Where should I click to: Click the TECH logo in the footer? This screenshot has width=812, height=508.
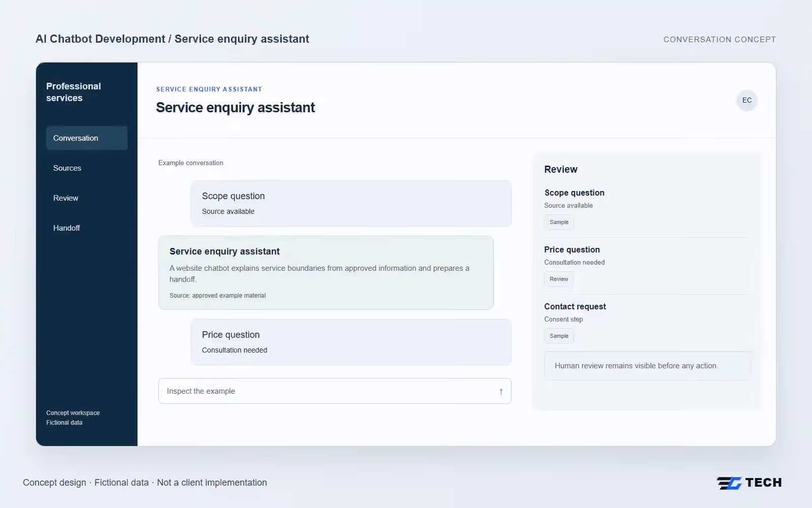coord(749,483)
